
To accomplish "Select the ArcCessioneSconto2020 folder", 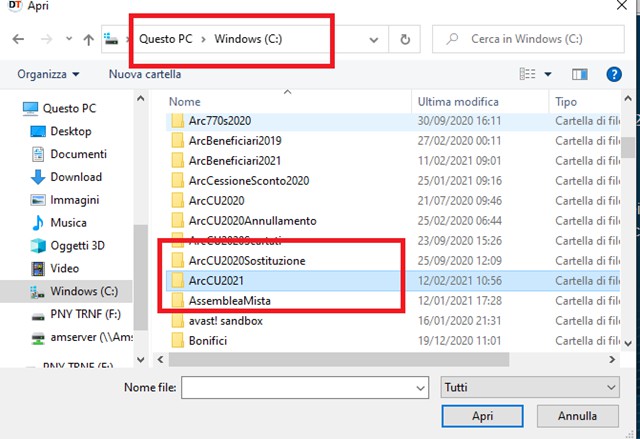I will coord(249,181).
